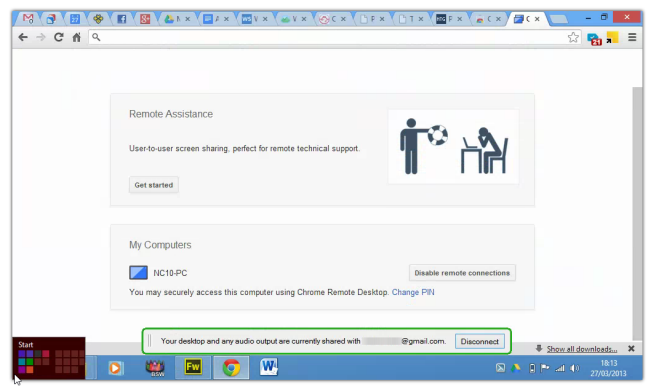Open the pinned tab next to Gmail
This screenshot has height=389, width=650.
click(51, 19)
